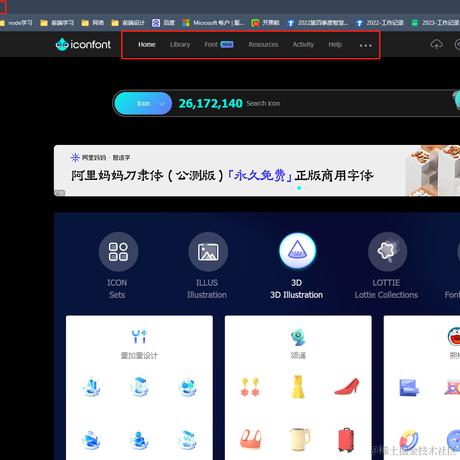
Task: Select the blue bar chart 3D icon
Action: [x=91, y=387]
